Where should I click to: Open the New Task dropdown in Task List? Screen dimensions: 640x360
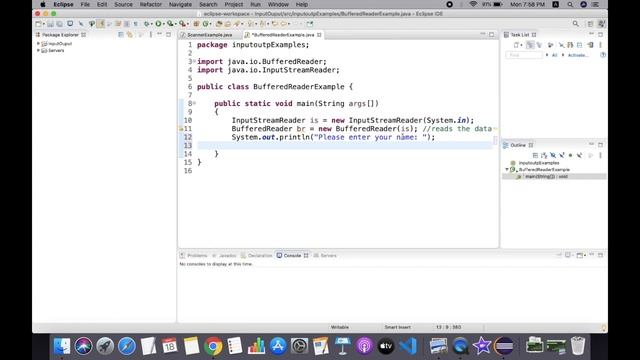pyautogui.click(x=522, y=45)
